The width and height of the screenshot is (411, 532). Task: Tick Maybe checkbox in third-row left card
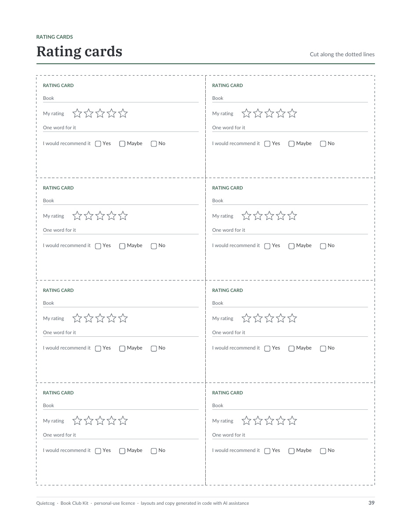[x=122, y=349]
